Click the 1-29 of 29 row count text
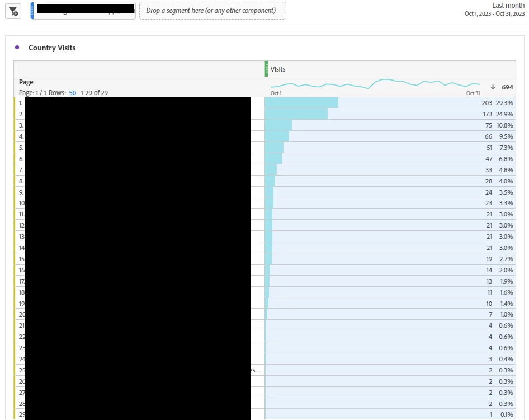 pyautogui.click(x=94, y=93)
